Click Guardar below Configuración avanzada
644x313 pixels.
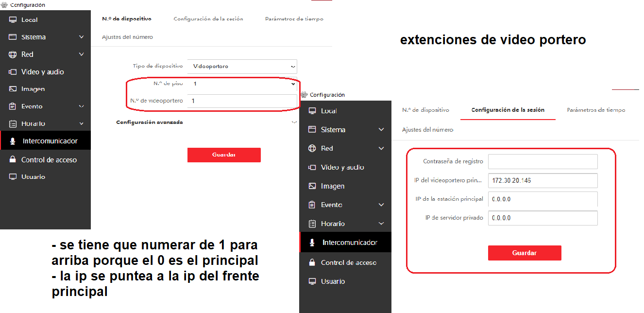pos(224,155)
